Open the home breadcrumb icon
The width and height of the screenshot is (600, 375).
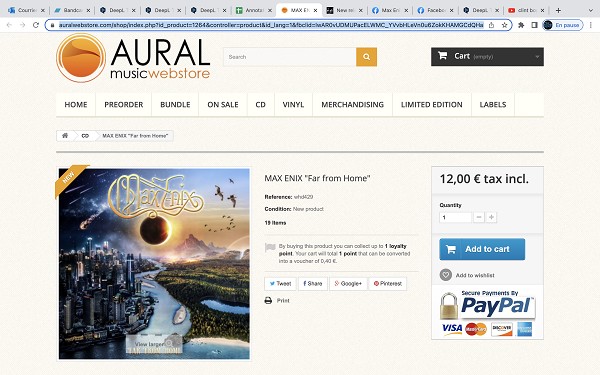tap(65, 135)
